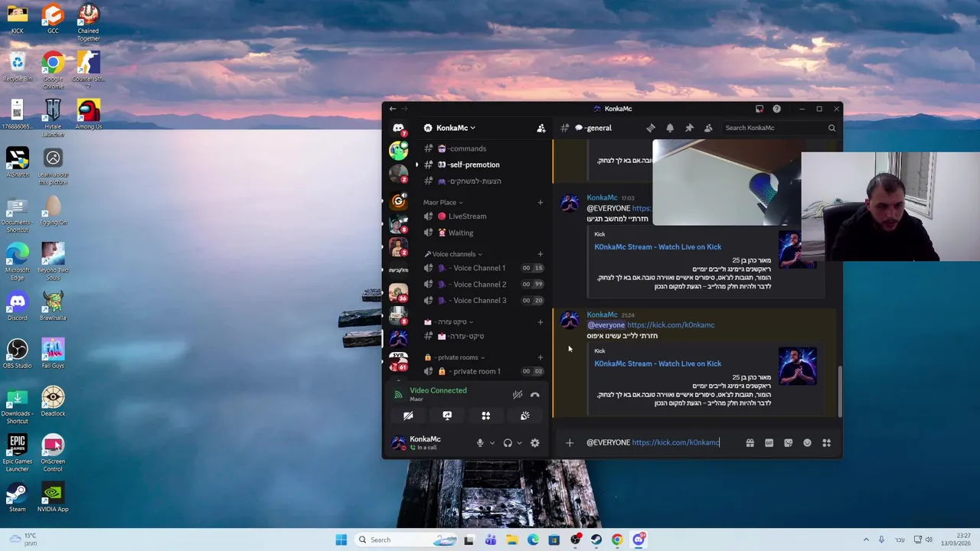Add a channel to private rooms category

pyautogui.click(x=540, y=357)
